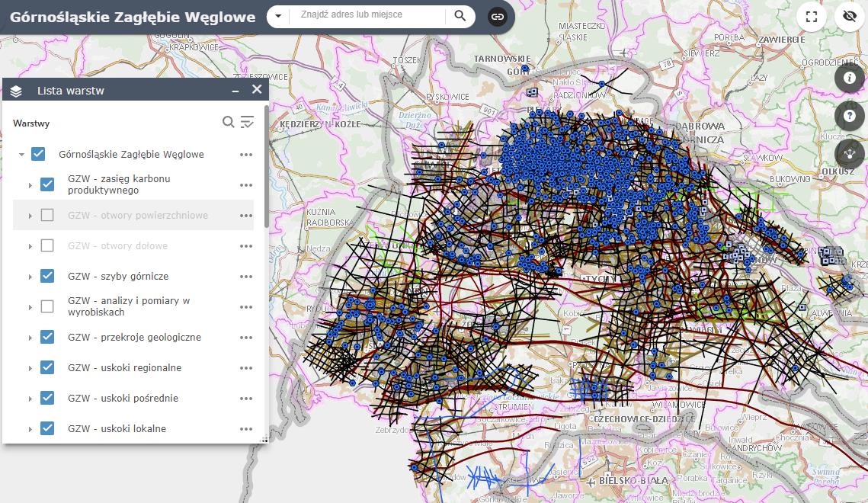Open options for przekroje geologiczne layer
Image resolution: width=868 pixels, height=503 pixels.
coord(246,338)
